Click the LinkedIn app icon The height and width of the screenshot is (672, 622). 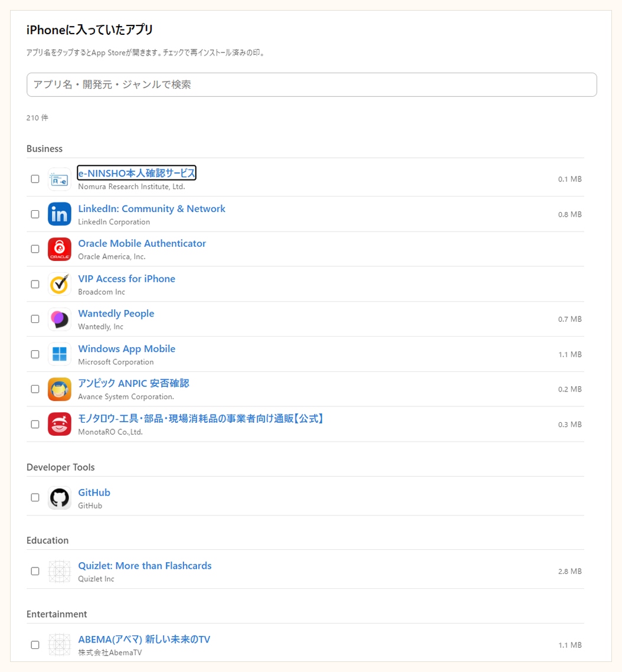60,214
